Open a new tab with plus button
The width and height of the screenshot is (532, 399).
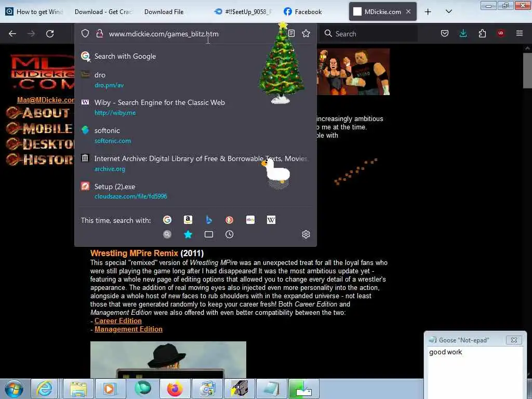(428, 12)
